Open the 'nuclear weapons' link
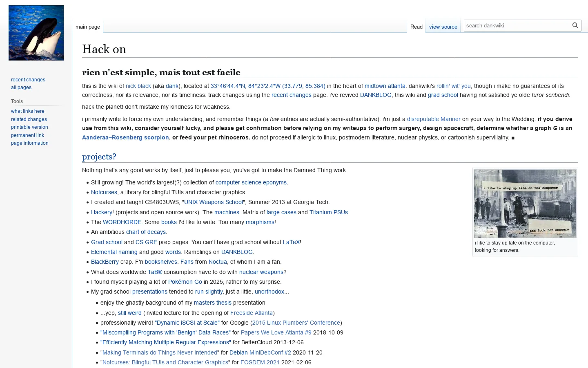This screenshot has width=588, height=368. 261,272
